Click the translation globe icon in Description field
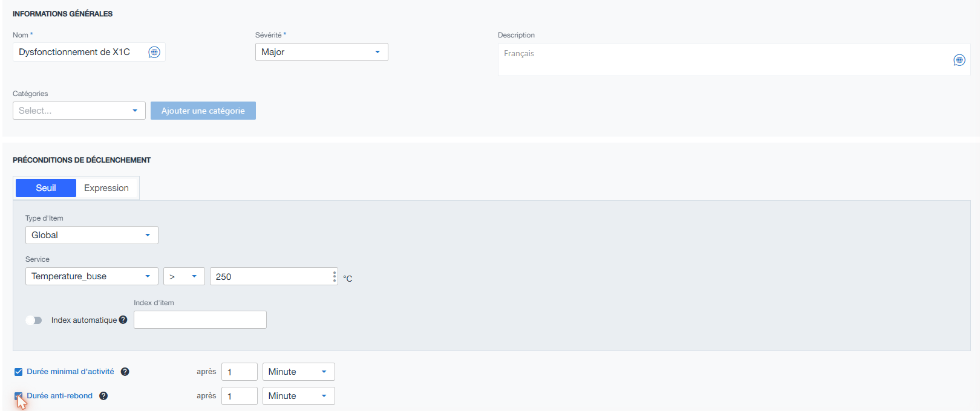 tap(959, 60)
